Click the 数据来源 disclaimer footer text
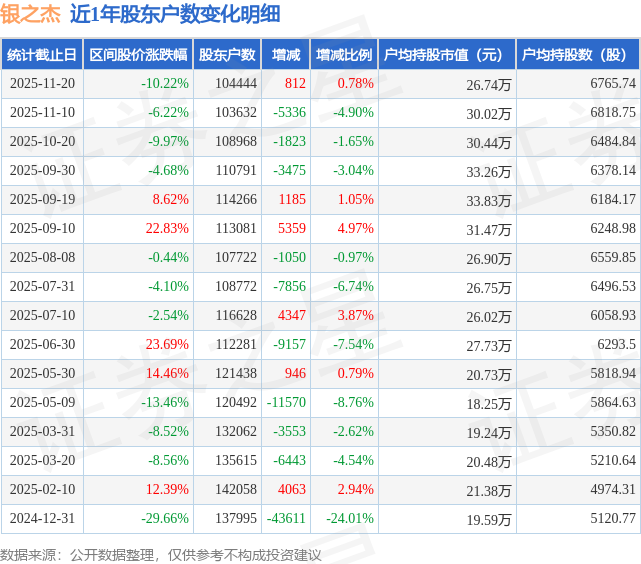Image resolution: width=641 pixels, height=564 pixels. 161,555
